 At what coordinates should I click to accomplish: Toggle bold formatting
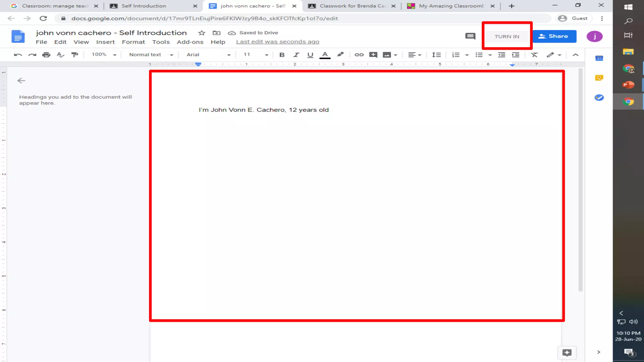[x=282, y=55]
